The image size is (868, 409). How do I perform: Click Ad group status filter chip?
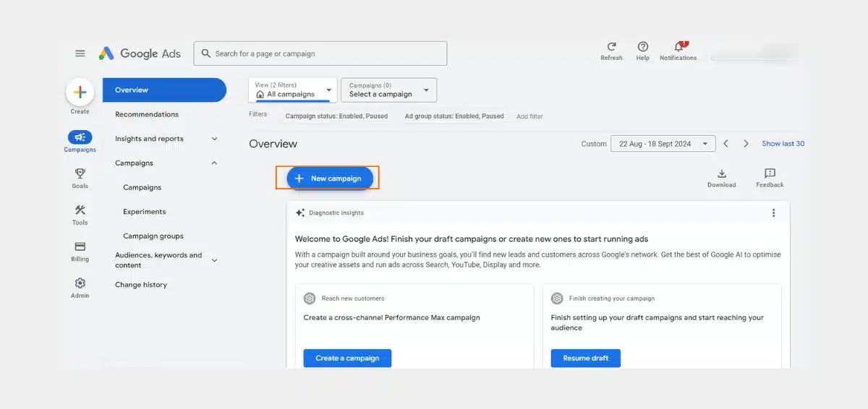pyautogui.click(x=454, y=116)
